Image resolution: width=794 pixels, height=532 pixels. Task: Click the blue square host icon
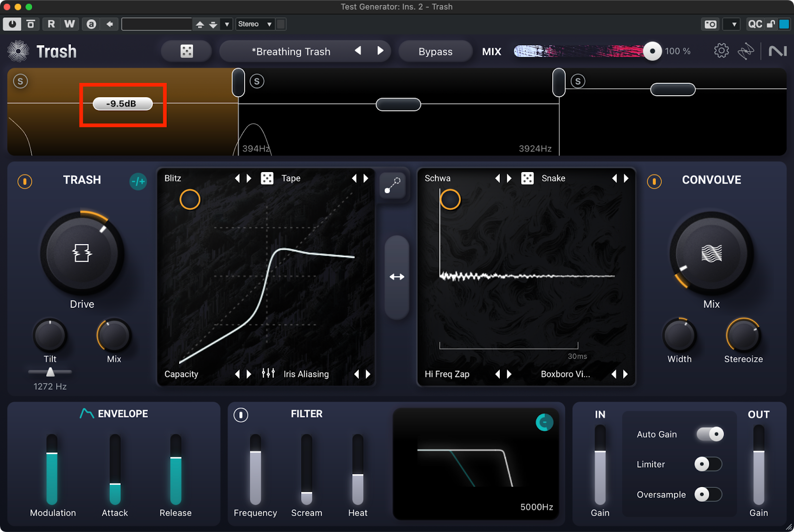784,24
